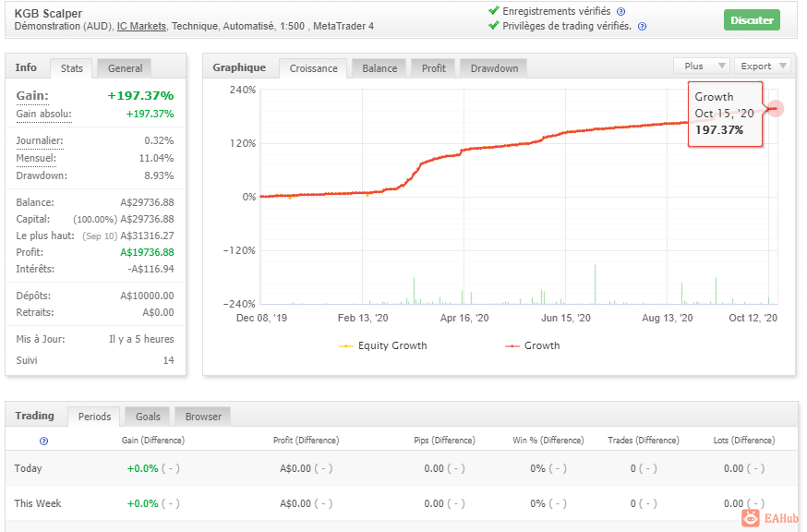Click the Gain label link
This screenshot has width=807, height=532.
32,96
